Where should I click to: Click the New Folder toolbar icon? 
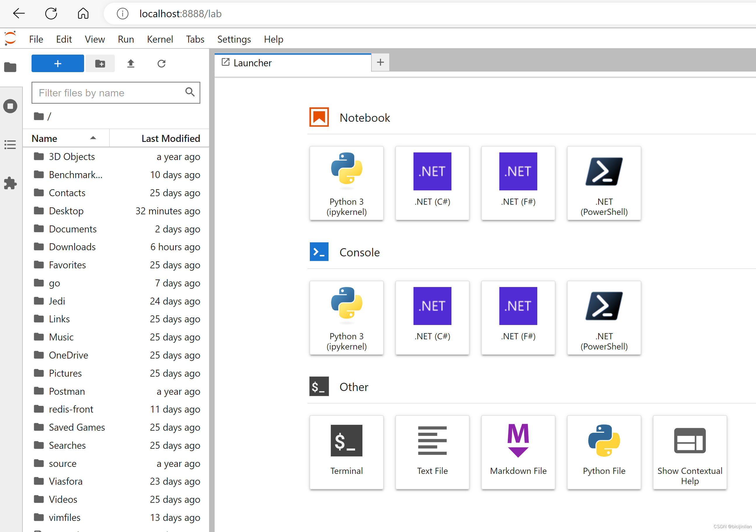tap(100, 64)
